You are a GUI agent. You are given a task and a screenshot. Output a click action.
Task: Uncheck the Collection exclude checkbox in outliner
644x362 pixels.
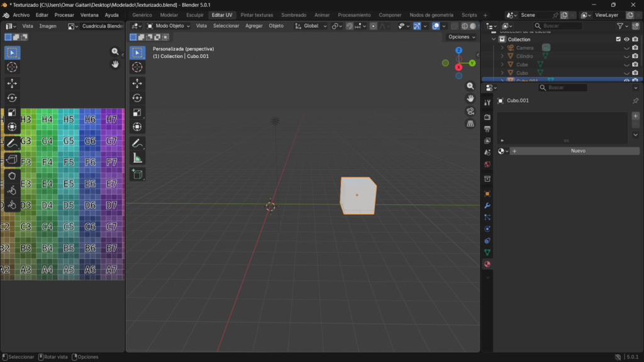(x=618, y=40)
